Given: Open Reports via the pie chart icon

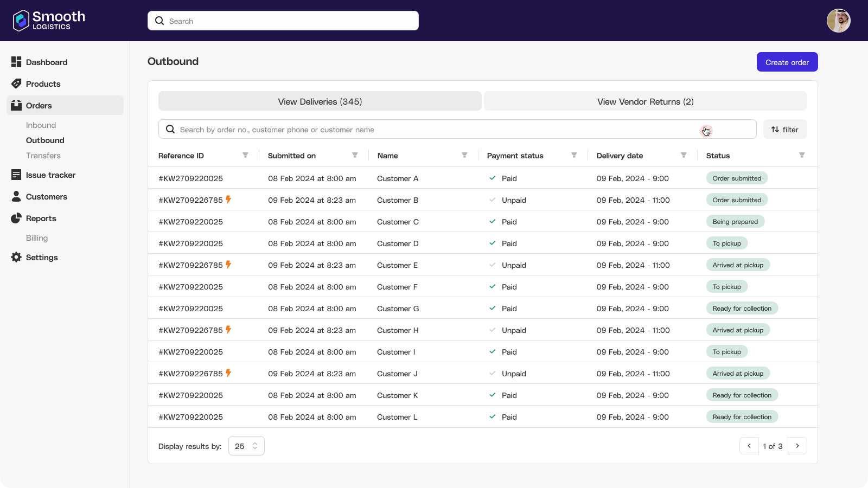Looking at the screenshot, I should click(x=16, y=218).
